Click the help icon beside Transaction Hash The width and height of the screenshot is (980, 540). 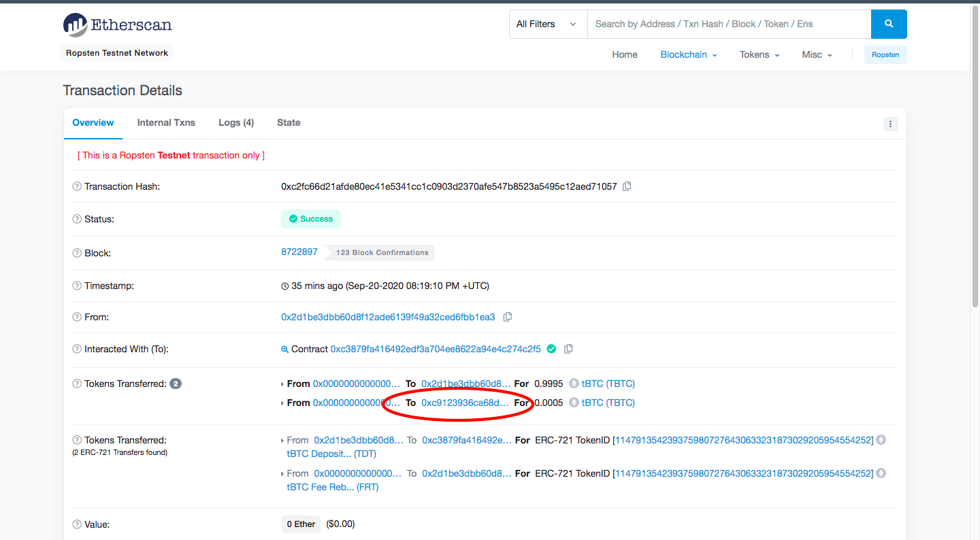[77, 186]
